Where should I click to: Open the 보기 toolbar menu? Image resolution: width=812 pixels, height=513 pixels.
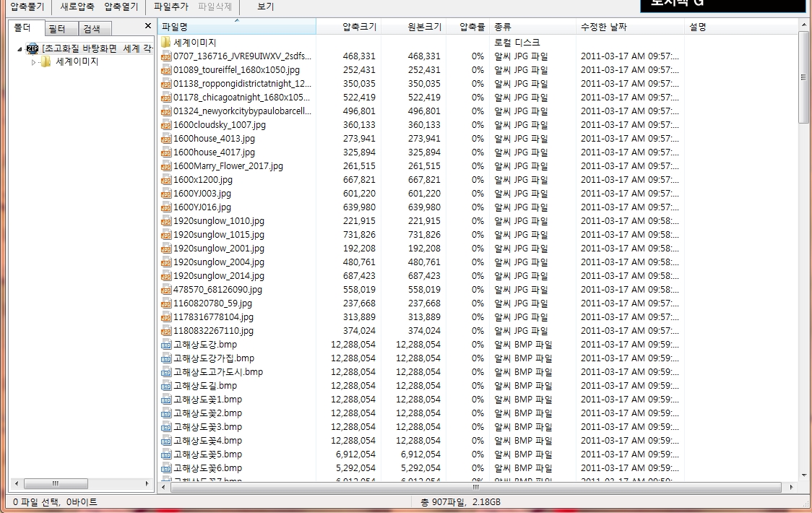pos(265,7)
